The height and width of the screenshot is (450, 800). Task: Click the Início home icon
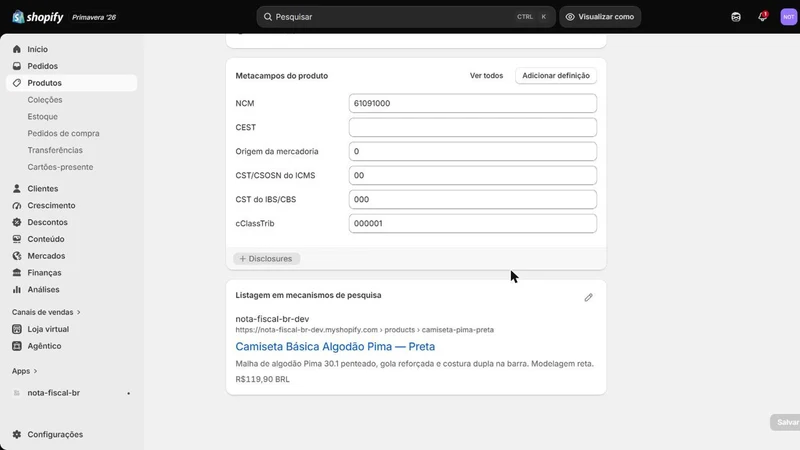[17, 49]
